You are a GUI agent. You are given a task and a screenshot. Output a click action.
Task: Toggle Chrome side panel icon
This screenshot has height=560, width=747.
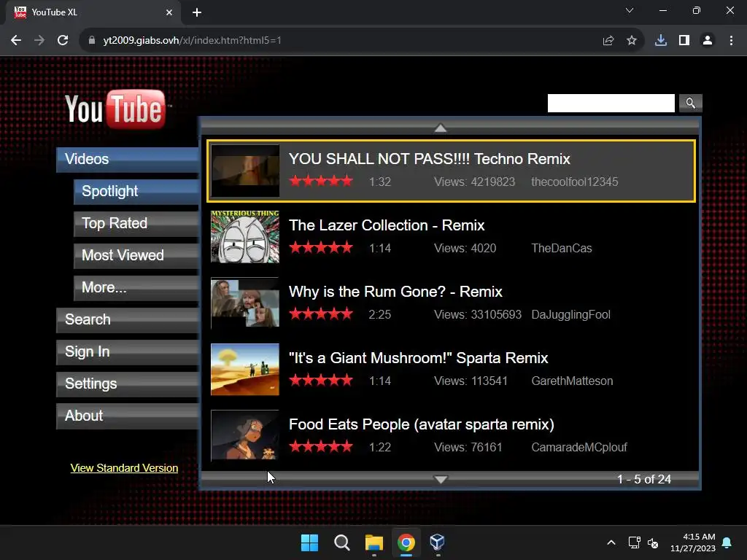684,41
